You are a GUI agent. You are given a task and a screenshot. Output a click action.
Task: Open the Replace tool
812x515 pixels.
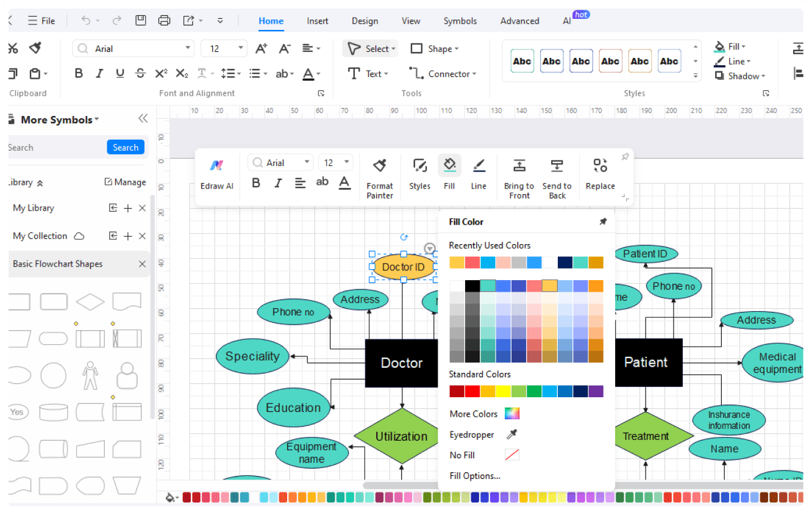(600, 174)
